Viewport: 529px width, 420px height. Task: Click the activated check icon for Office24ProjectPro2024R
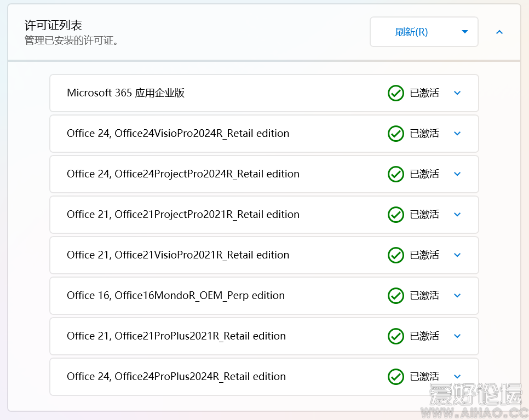pos(396,174)
